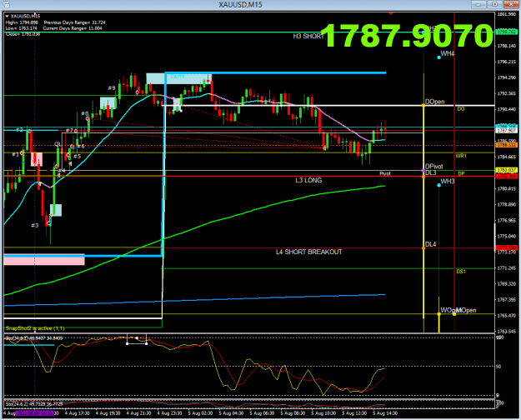Click the Previous Days Range= 31.724 text

[74, 22]
